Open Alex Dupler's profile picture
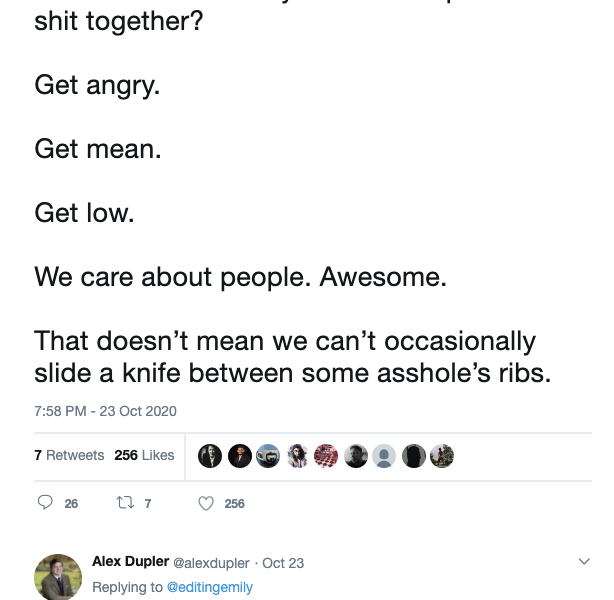614x600 pixels. (x=58, y=577)
